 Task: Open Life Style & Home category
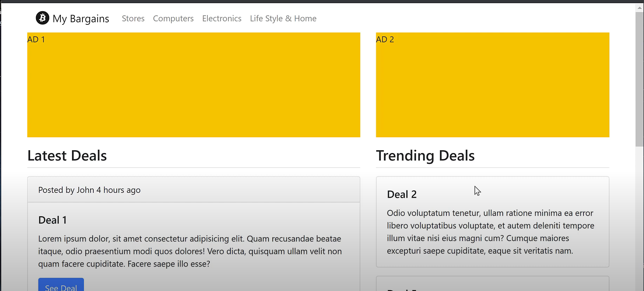point(283,19)
